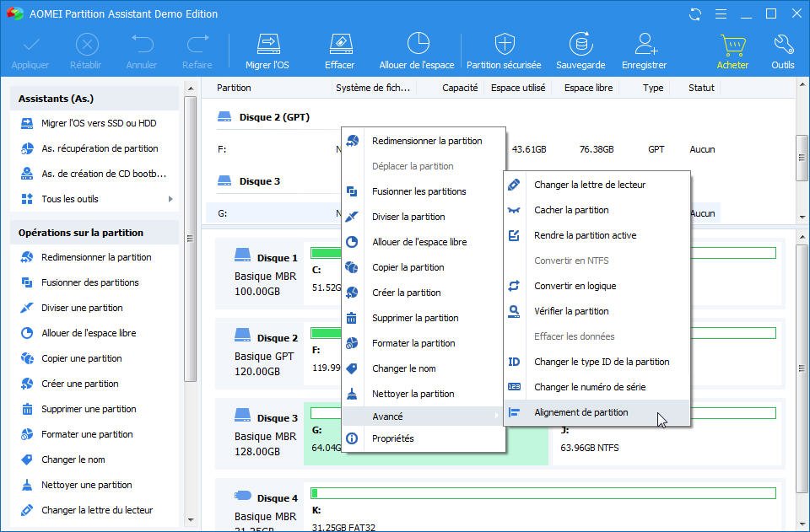The width and height of the screenshot is (810, 532).
Task: Sort by the Capacité column header
Action: [460, 89]
